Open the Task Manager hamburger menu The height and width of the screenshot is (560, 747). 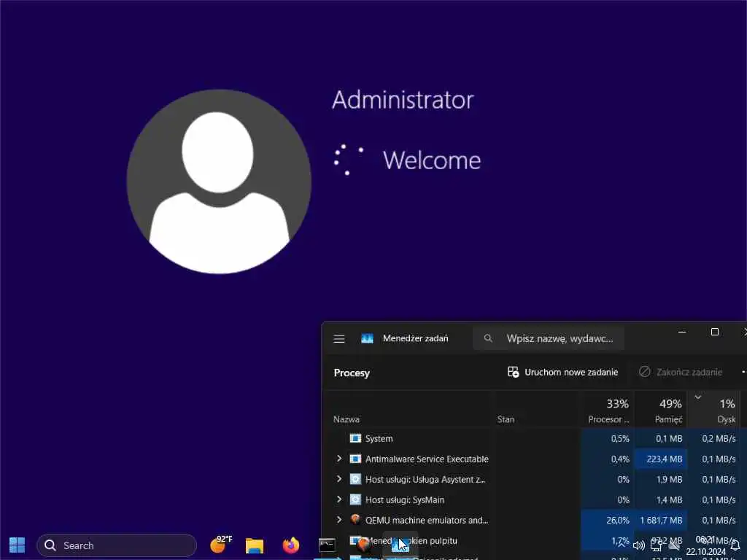click(x=339, y=338)
